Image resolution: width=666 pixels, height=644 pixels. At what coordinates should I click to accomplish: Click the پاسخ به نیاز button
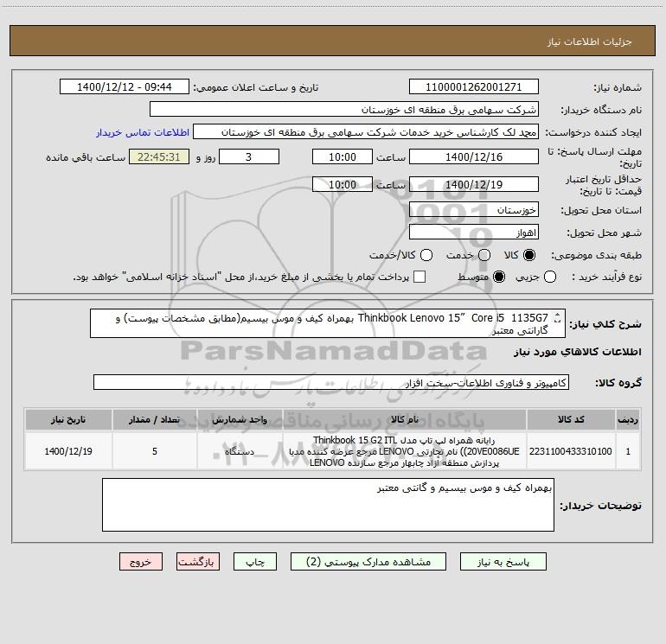tap(503, 562)
